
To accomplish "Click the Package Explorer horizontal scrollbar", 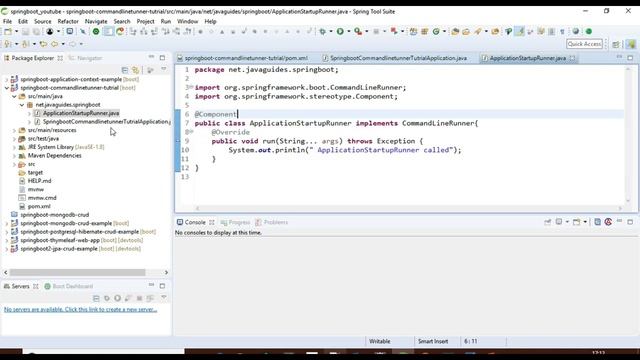I will 78,272.
